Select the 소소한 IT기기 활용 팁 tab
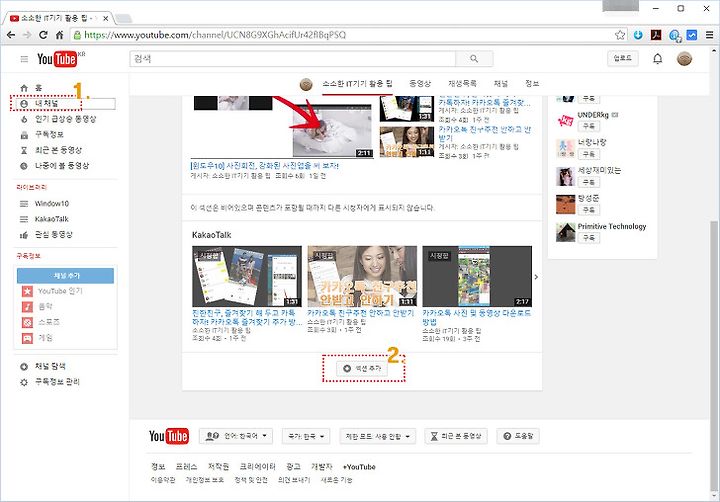The image size is (720, 502). tap(357, 84)
